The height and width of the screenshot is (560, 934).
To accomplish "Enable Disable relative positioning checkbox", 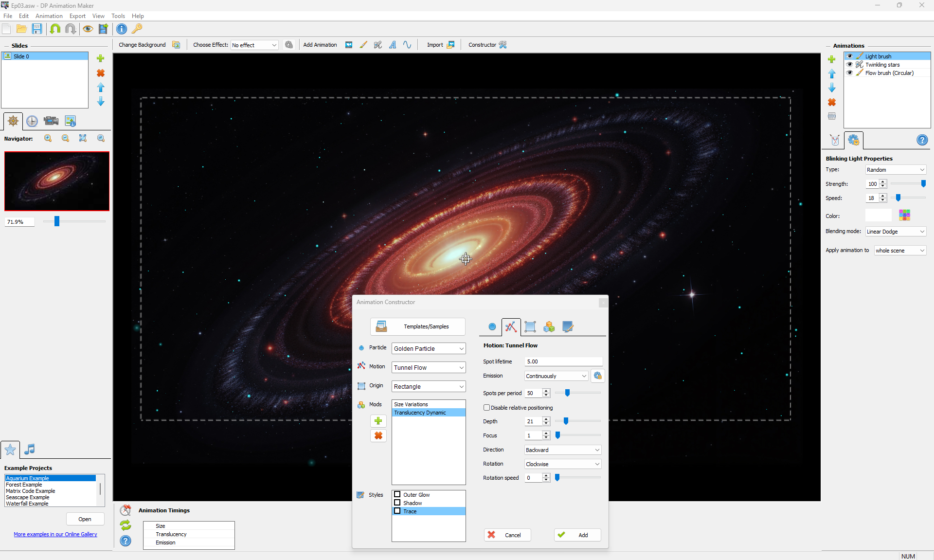I will (486, 408).
